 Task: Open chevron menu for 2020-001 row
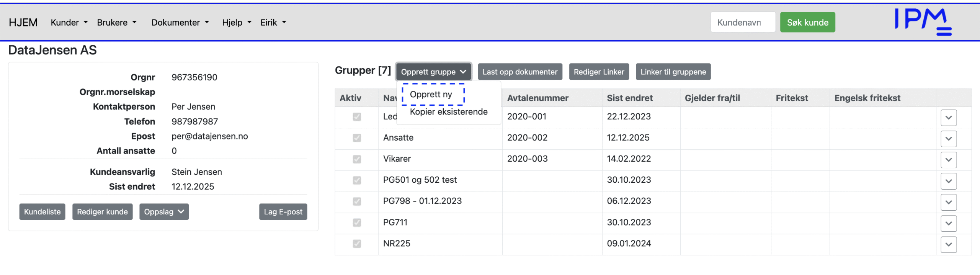click(x=948, y=118)
